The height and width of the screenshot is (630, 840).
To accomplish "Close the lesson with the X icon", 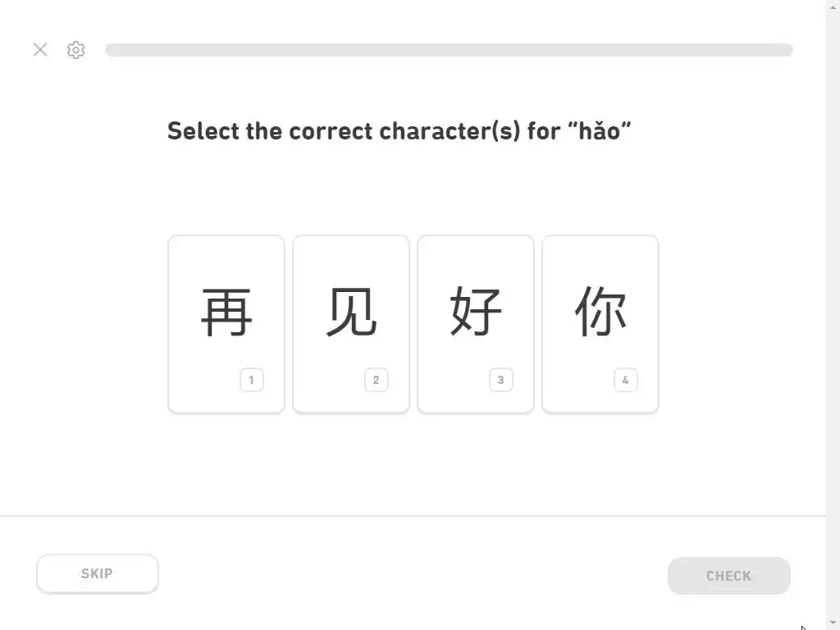I will (x=40, y=49).
